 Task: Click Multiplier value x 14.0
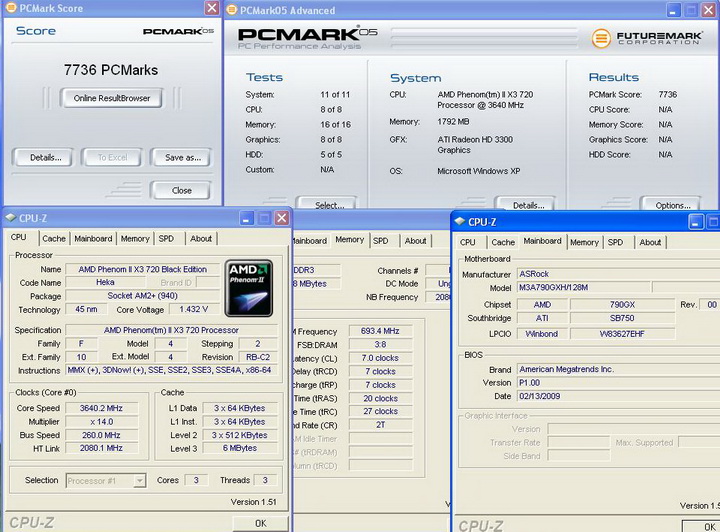point(101,421)
